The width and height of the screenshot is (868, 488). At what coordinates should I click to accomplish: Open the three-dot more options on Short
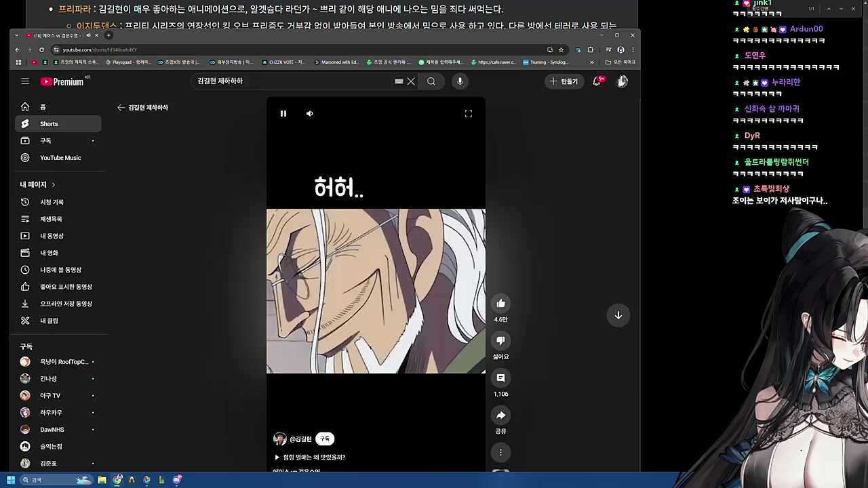pos(500,452)
